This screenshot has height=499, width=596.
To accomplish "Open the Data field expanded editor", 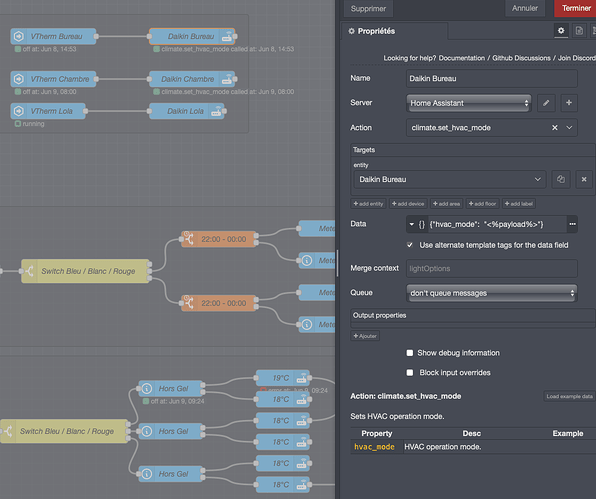I will [572, 224].
